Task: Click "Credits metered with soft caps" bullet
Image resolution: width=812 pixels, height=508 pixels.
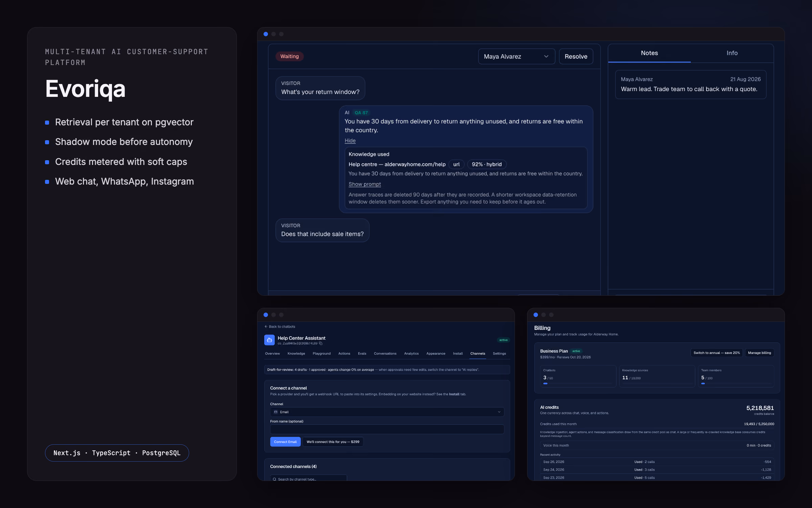Action: coord(121,162)
